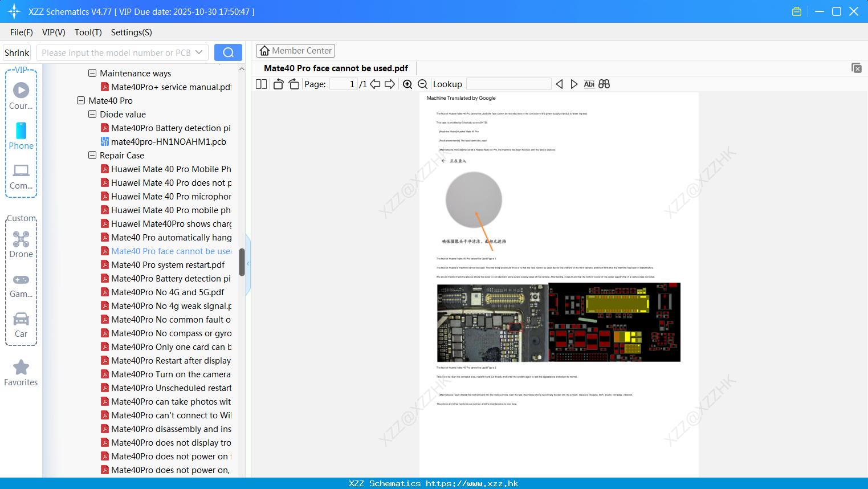Open Mate40 Pro automatically hang file
Screen dimensions: 868x489
(x=166, y=237)
